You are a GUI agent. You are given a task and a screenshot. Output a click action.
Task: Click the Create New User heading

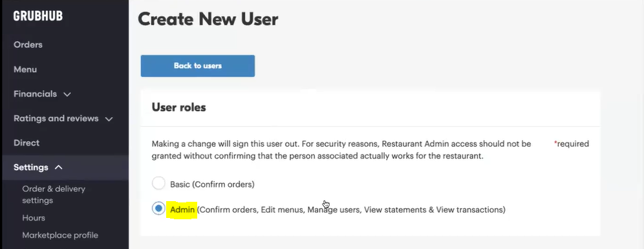[x=208, y=19]
